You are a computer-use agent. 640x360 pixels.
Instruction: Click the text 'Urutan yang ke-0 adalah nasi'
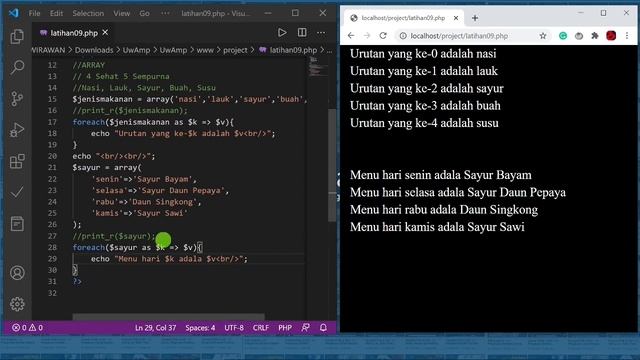[x=423, y=53]
